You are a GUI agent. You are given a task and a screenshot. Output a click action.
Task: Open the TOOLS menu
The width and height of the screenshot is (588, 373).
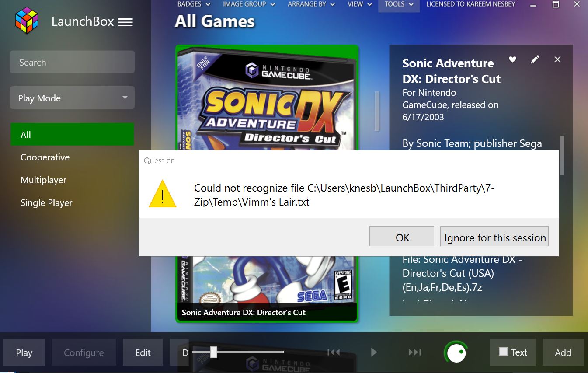click(399, 4)
